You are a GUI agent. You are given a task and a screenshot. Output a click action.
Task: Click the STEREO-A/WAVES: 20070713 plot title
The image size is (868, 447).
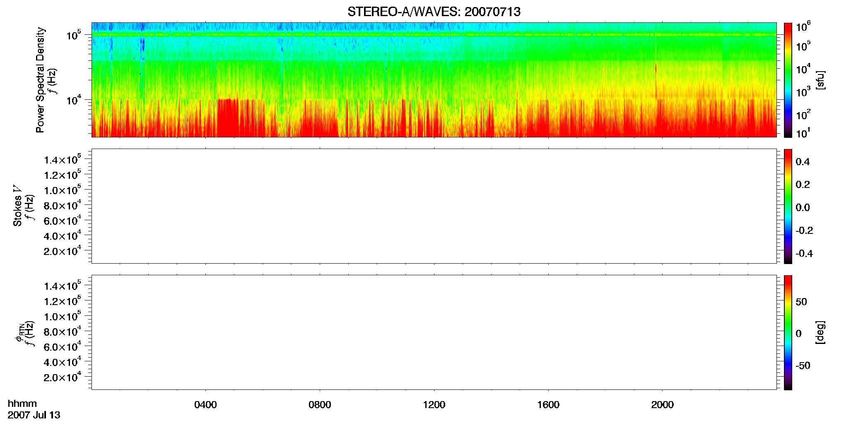(x=434, y=12)
